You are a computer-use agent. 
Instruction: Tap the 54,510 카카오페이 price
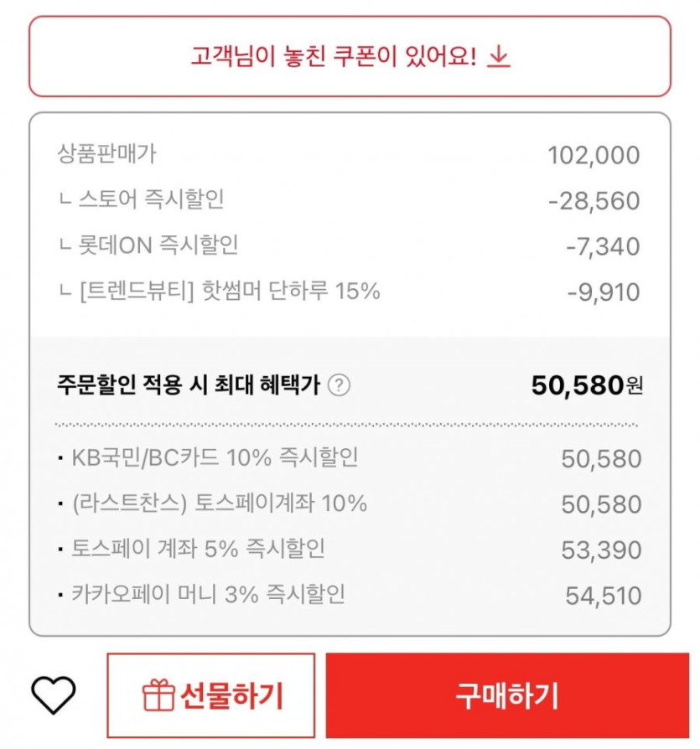coord(603,596)
